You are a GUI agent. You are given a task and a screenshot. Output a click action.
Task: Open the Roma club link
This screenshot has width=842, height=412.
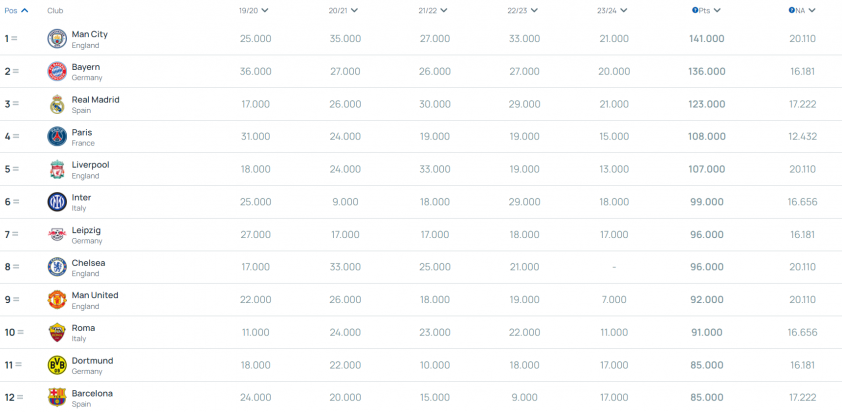(83, 328)
